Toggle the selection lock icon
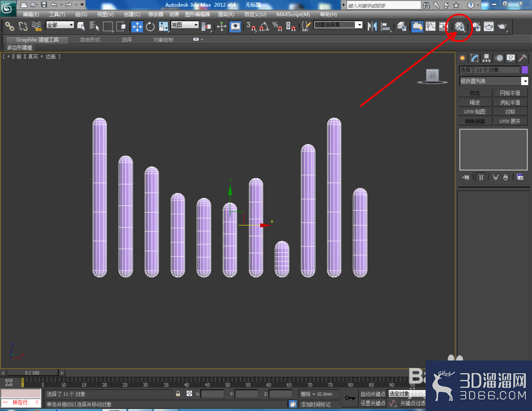 [178, 393]
